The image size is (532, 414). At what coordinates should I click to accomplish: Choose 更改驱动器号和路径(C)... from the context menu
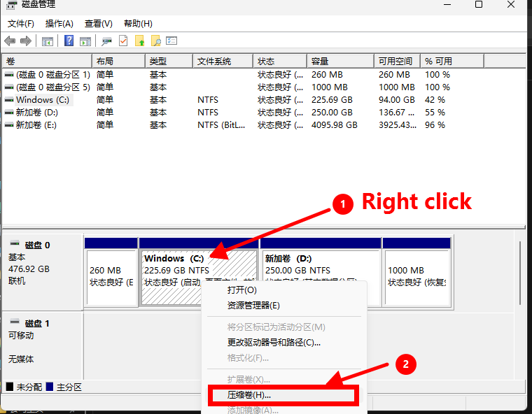(x=274, y=343)
